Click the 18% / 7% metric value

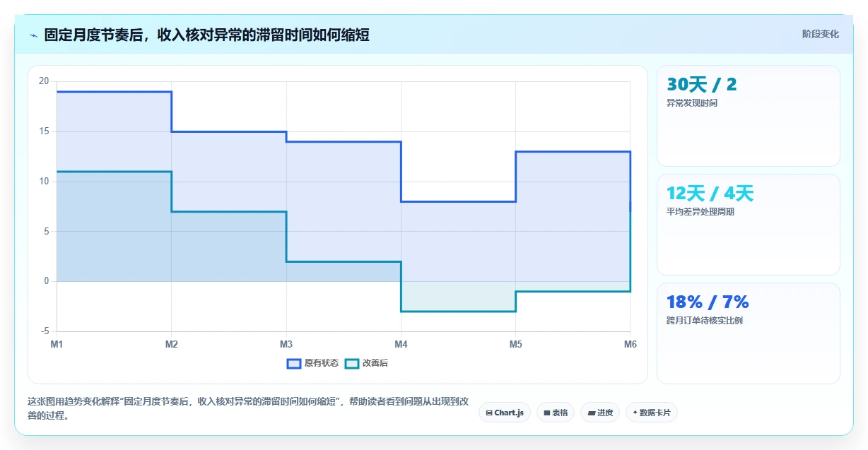point(708,302)
